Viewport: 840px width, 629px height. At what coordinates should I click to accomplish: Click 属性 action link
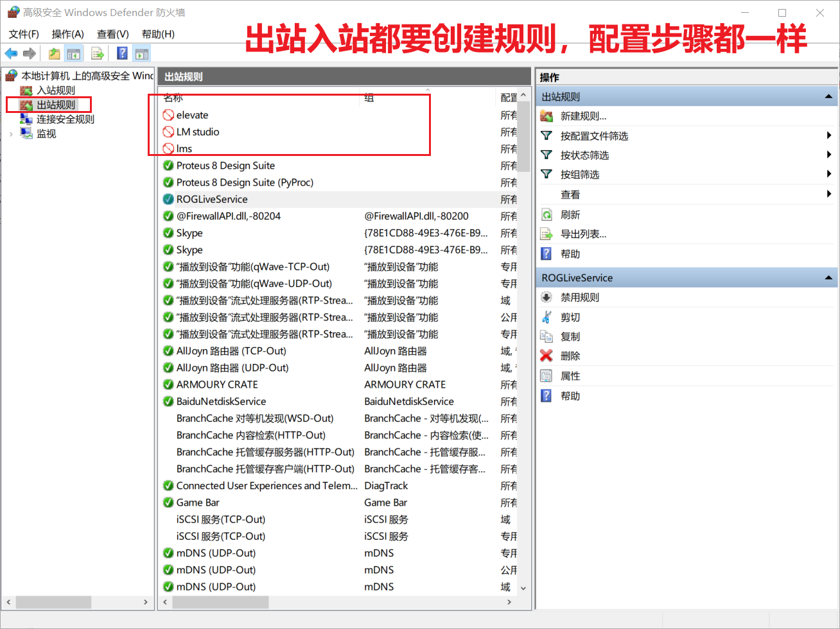(x=570, y=375)
